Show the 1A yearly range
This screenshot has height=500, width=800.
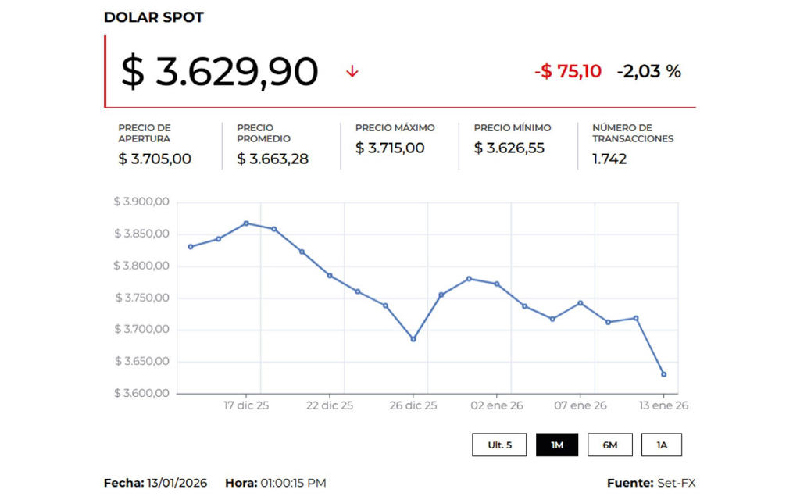(x=662, y=445)
